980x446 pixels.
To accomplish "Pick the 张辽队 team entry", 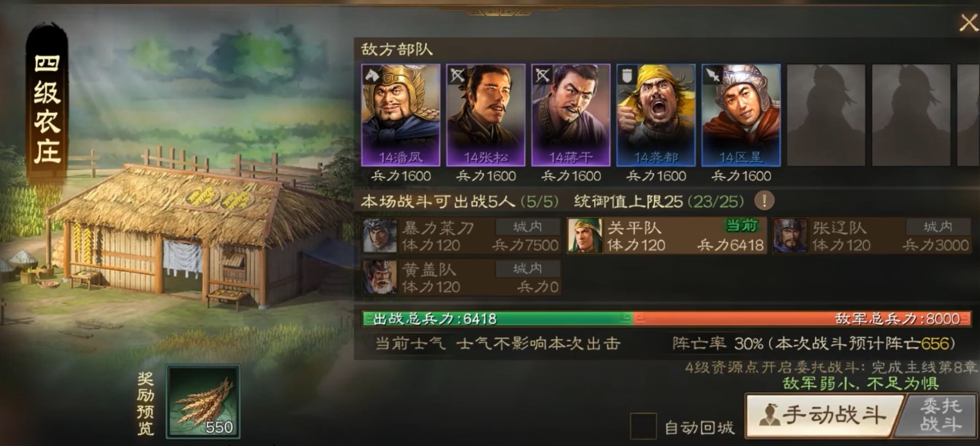I will pos(872,236).
